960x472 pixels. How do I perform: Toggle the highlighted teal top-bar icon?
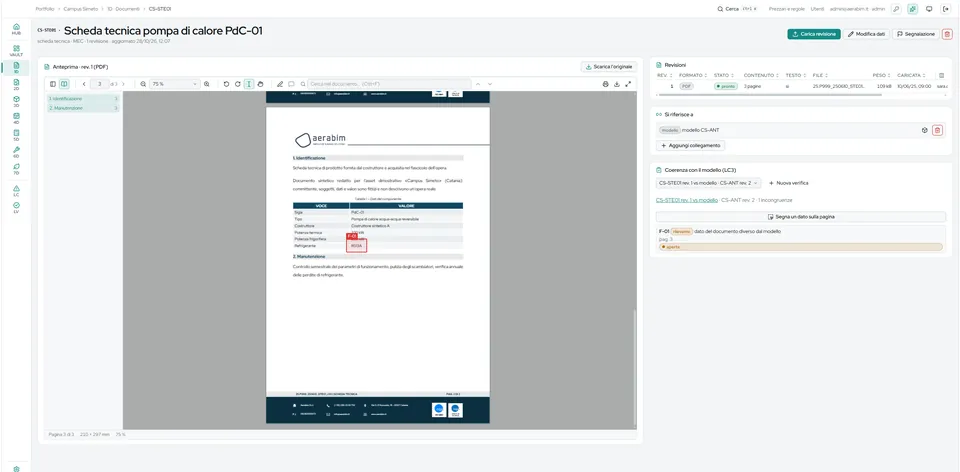913,9
